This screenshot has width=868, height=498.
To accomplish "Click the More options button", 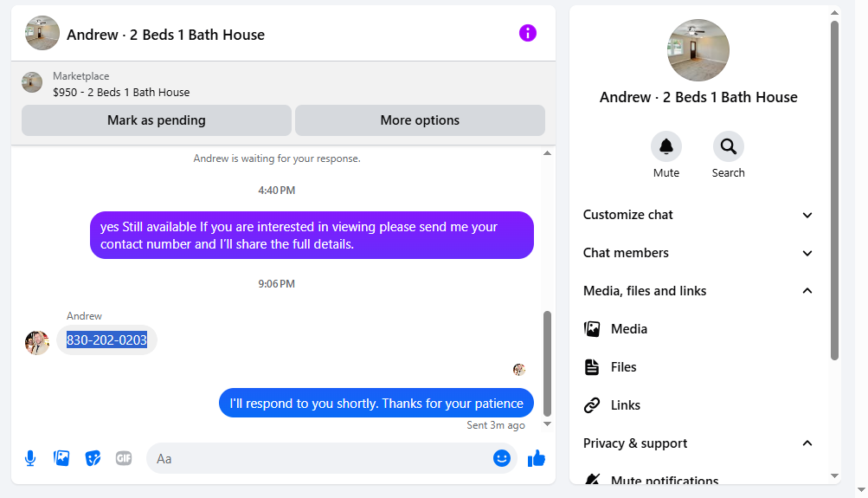I will [421, 120].
